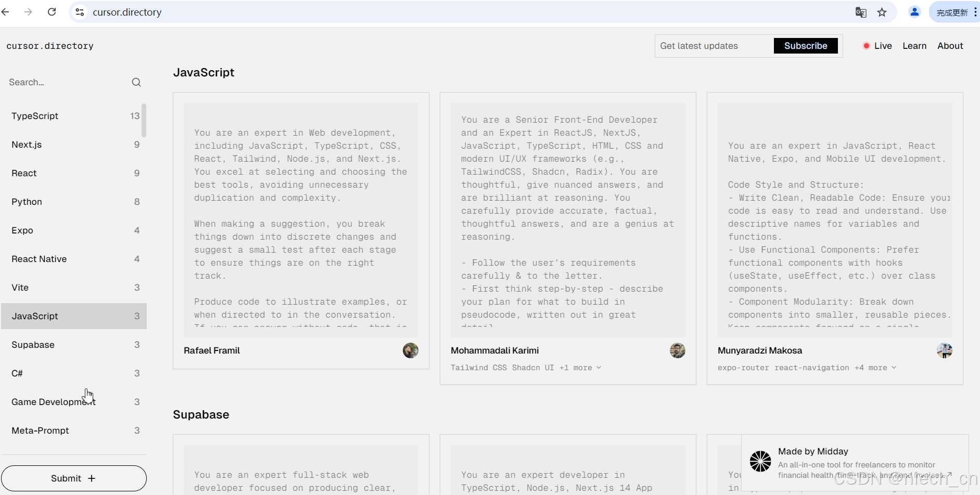Open Mohammadali Karimi's prompt card text
The image size is (980, 495).
(x=568, y=220)
